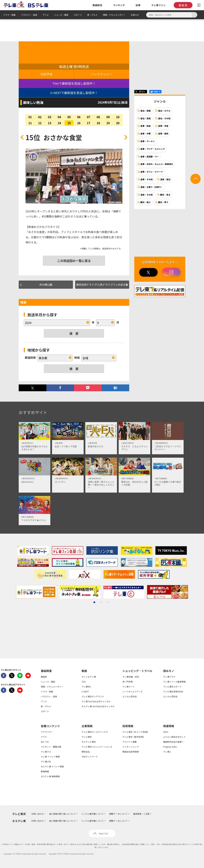Viewport: 204px width, 868px height.
Task: Click the Facebook Like button
Action: tap(155, 92)
